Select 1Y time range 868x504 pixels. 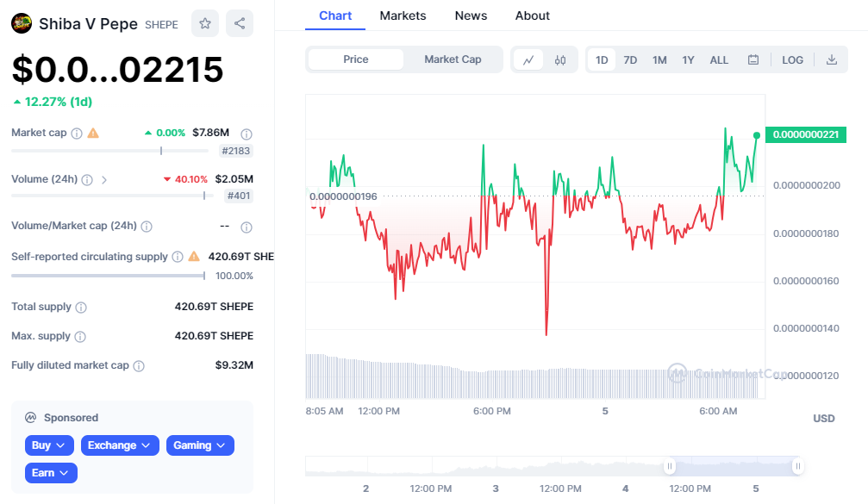click(x=688, y=59)
